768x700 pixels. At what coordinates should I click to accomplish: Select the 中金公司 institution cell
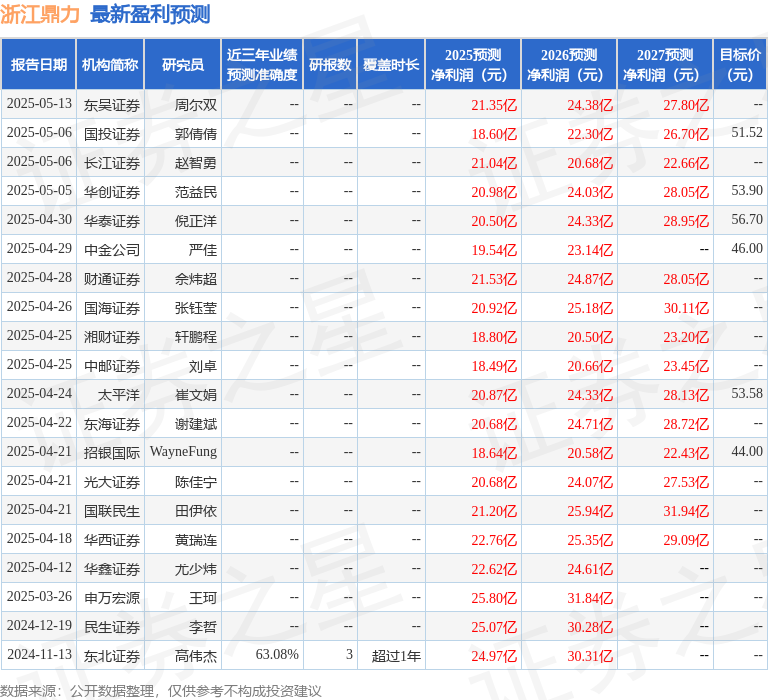(112, 250)
